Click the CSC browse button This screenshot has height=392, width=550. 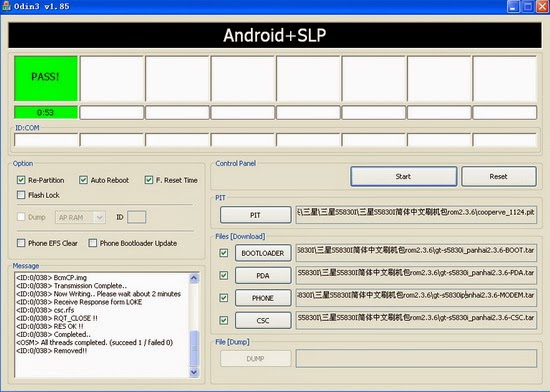click(263, 320)
